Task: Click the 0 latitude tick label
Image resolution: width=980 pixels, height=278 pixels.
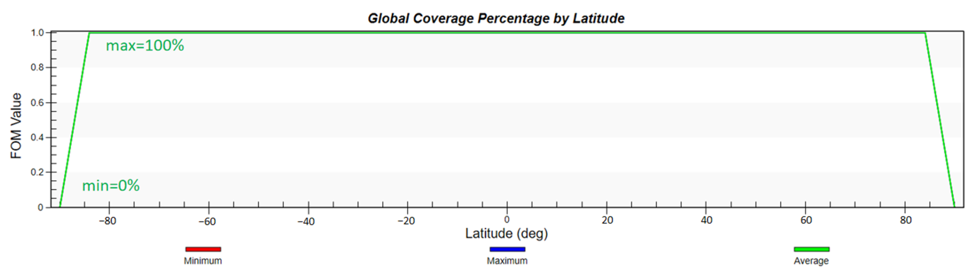Action: pyautogui.click(x=507, y=220)
